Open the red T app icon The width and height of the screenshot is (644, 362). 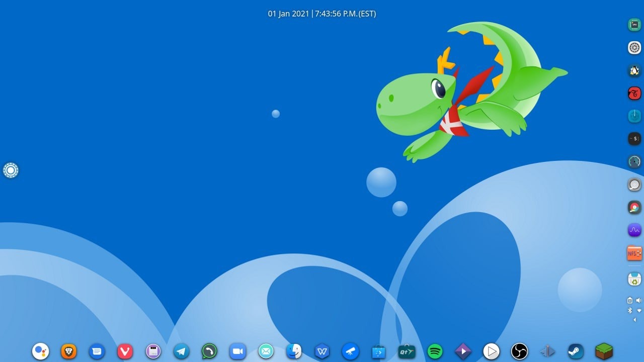click(634, 93)
